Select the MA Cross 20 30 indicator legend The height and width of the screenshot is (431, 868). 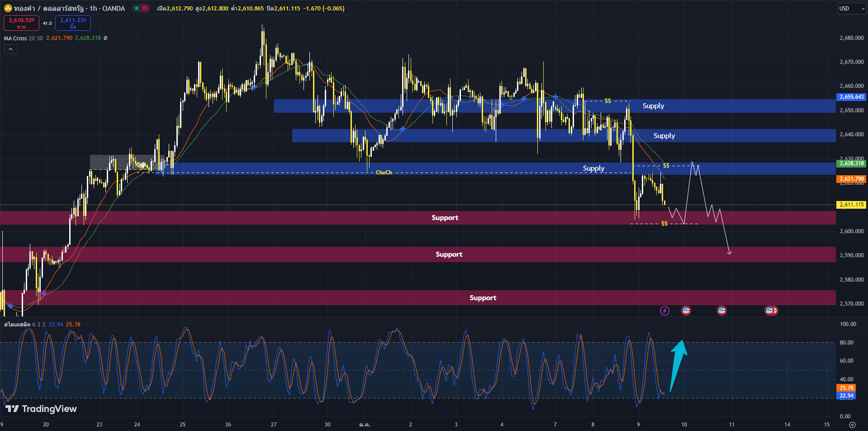coord(23,38)
